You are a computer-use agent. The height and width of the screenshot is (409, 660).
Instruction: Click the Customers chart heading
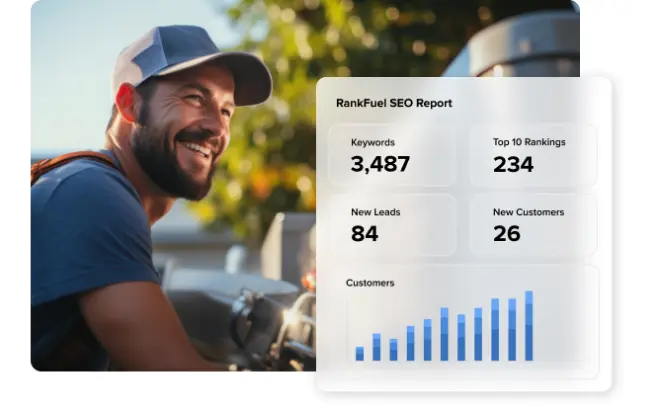point(370,283)
